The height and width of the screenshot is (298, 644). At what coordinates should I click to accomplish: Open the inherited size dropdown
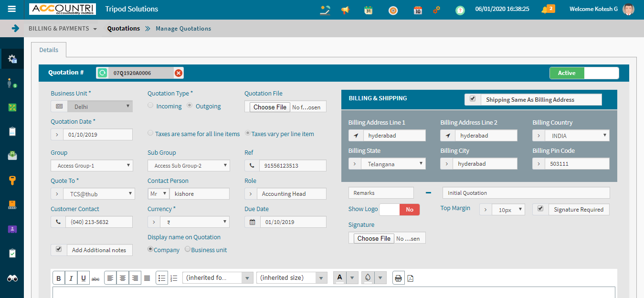coord(292,278)
